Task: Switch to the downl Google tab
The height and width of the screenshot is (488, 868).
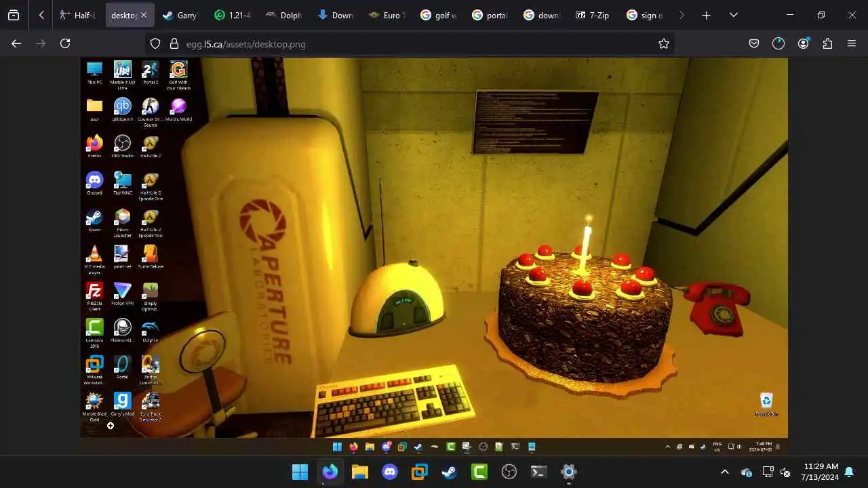Action: click(x=541, y=15)
